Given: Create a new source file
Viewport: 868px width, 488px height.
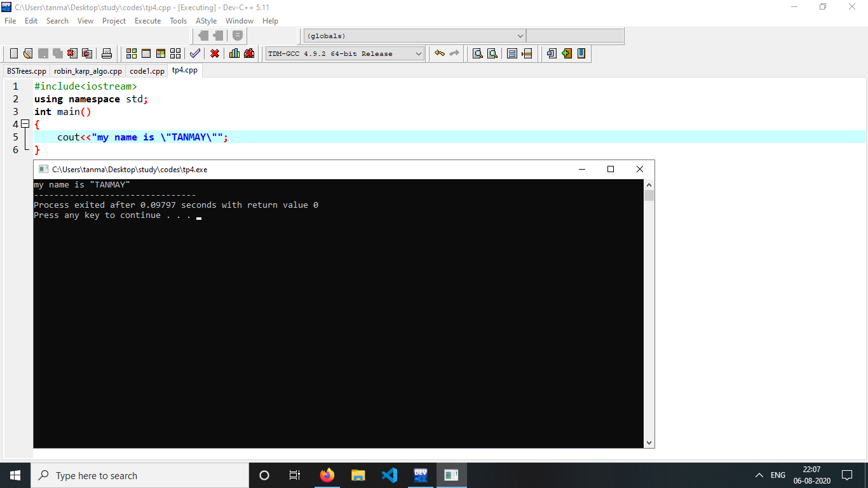Looking at the screenshot, I should 13,53.
